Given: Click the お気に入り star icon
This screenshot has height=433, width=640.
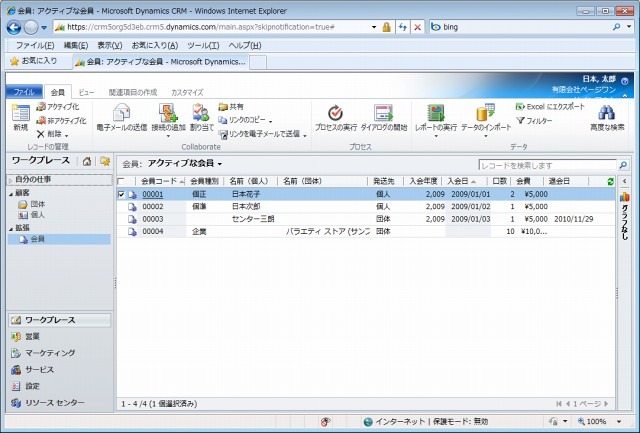Looking at the screenshot, I should (15, 61).
